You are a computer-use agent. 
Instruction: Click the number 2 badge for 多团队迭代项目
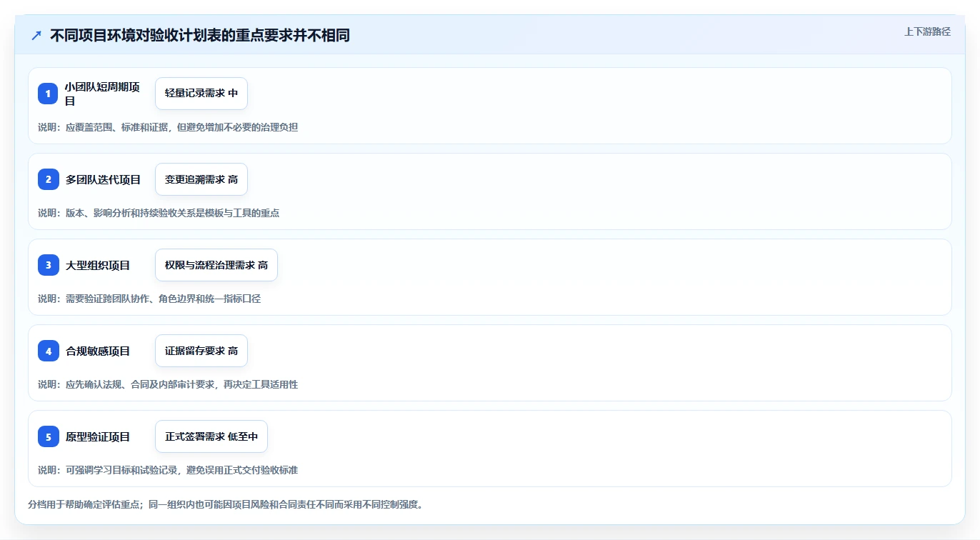[48, 179]
